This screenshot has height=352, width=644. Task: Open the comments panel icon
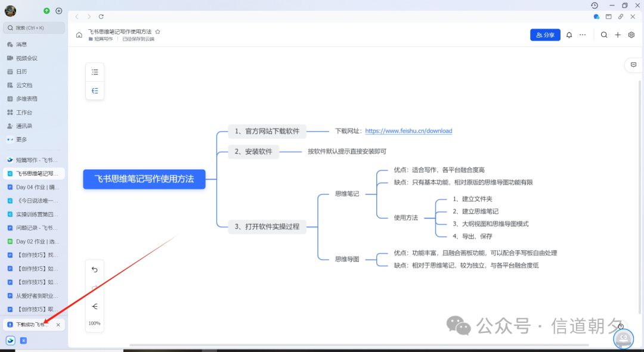(634, 65)
